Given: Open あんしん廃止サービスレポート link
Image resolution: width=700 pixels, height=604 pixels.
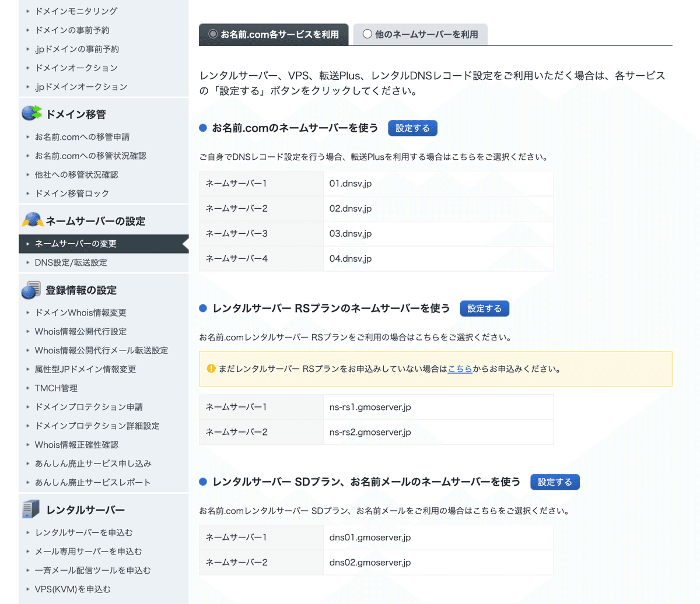Looking at the screenshot, I should (93, 482).
